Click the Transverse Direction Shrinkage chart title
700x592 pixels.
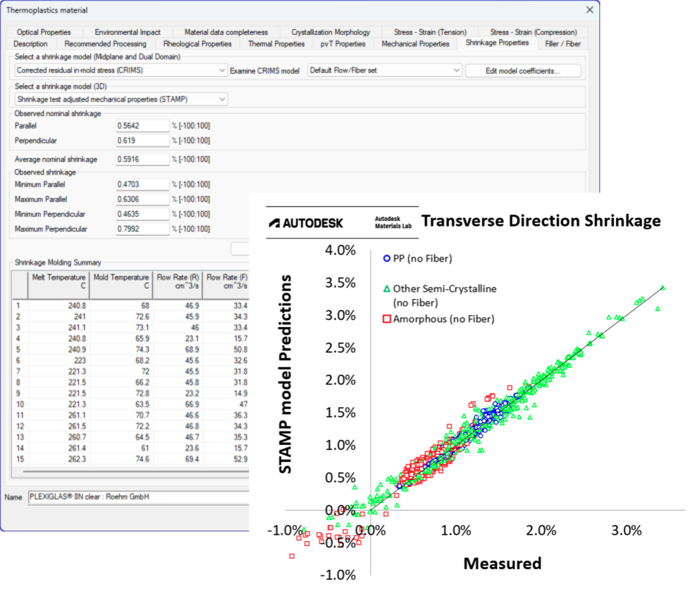(541, 221)
